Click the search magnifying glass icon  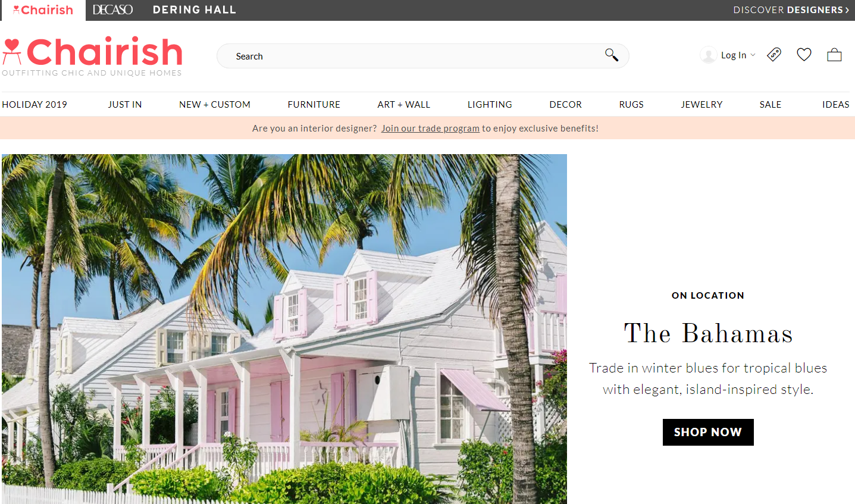coord(612,55)
